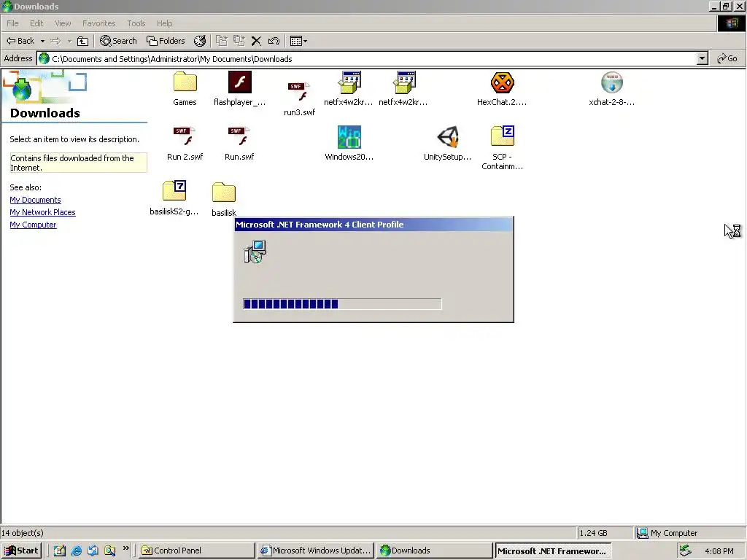This screenshot has height=560, width=747.
Task: Switch to Control Panel taskbar button
Action: (196, 551)
